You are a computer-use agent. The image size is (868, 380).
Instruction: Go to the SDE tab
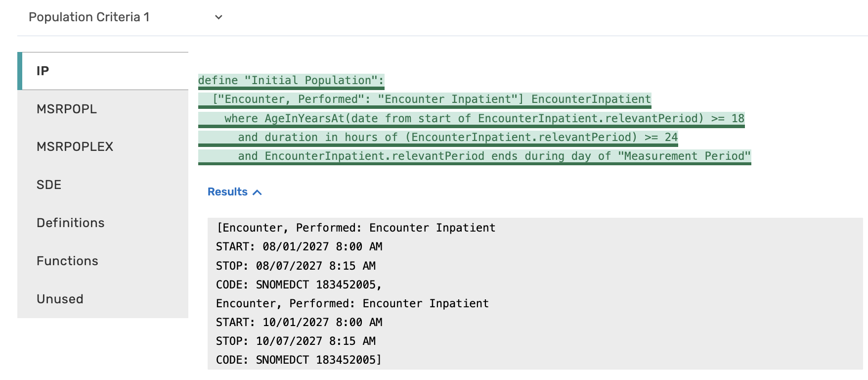tap(103, 185)
